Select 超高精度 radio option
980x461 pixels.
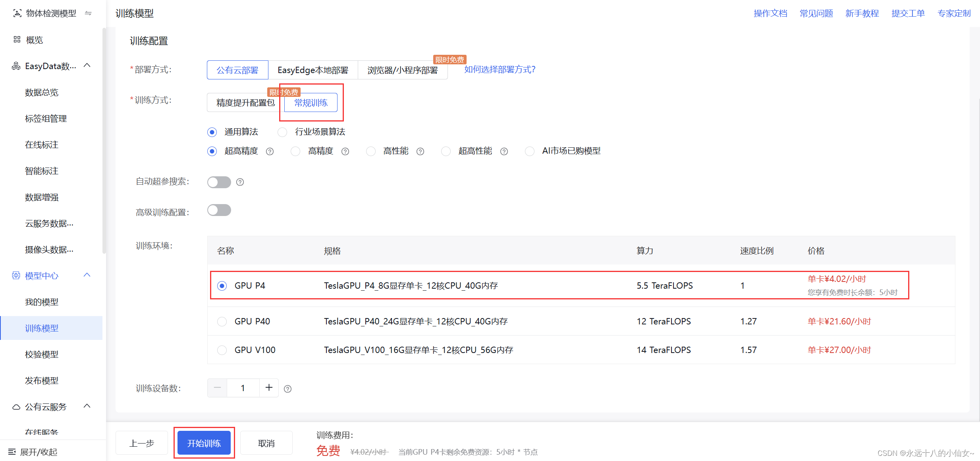click(x=212, y=151)
